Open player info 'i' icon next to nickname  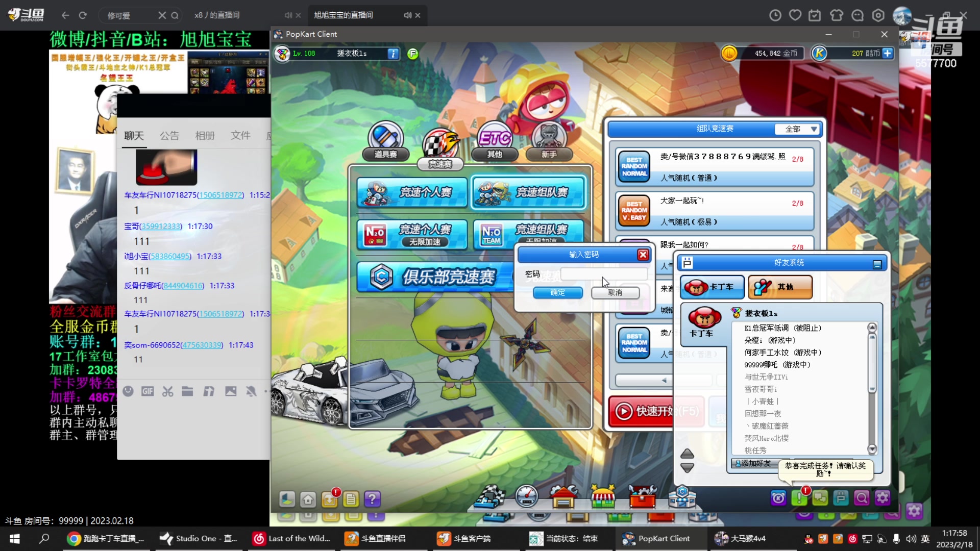pyautogui.click(x=393, y=54)
